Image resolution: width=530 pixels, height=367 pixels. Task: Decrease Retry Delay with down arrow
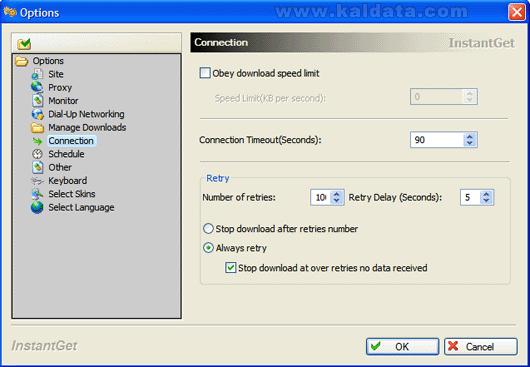[486, 201]
